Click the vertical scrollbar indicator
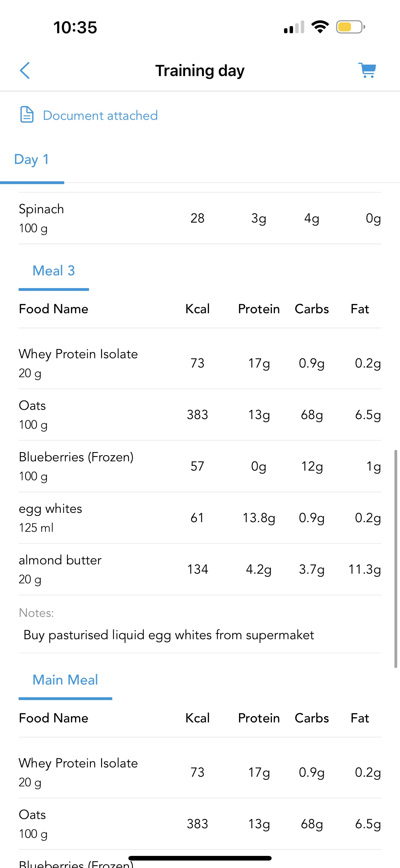The height and width of the screenshot is (868, 400). click(x=396, y=558)
